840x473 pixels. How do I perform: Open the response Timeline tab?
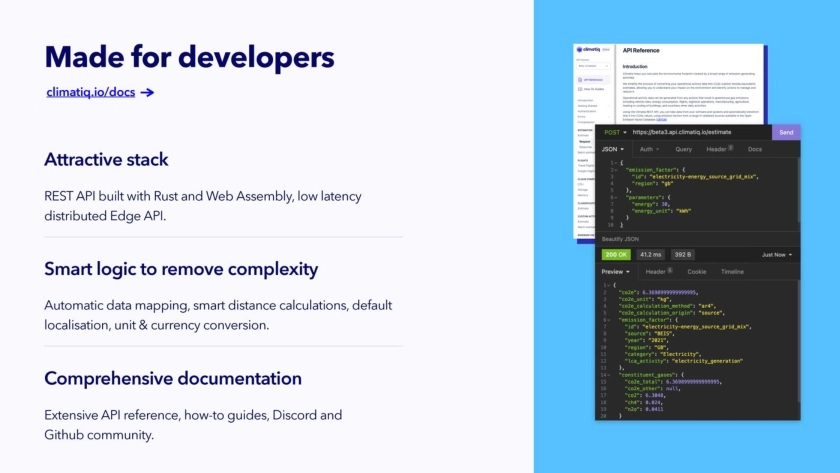732,271
